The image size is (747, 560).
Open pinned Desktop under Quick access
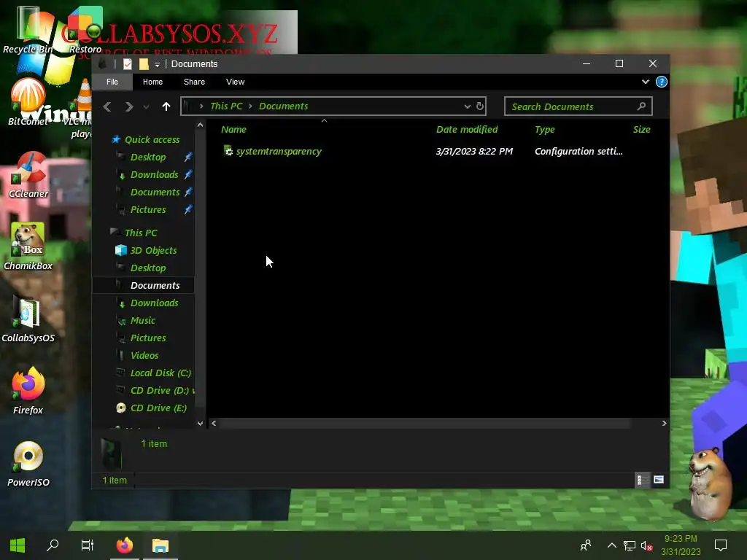coord(148,157)
